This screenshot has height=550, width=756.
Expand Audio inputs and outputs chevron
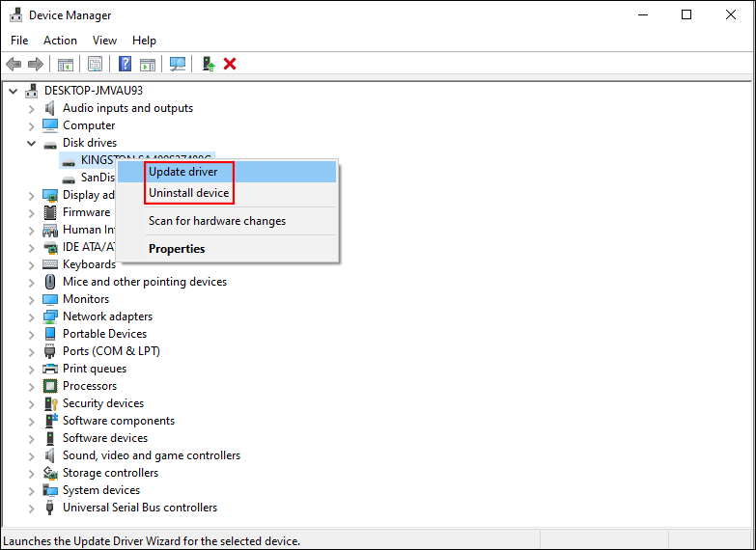click(x=32, y=109)
